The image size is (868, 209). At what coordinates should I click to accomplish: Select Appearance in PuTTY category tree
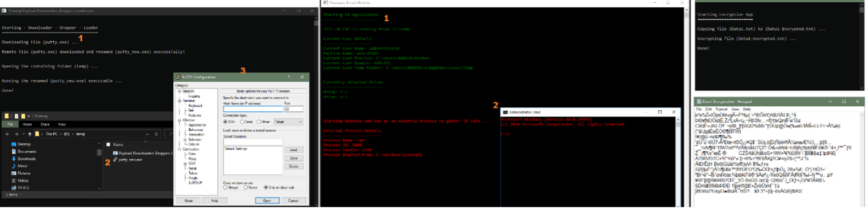(197, 125)
